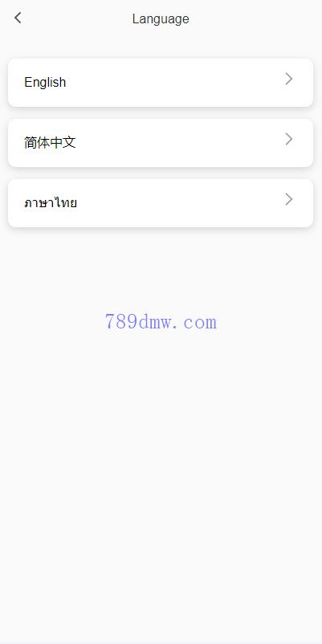Select the 简体中文 language row
Image resolution: width=322 pixels, height=644 pixels.
(x=161, y=143)
